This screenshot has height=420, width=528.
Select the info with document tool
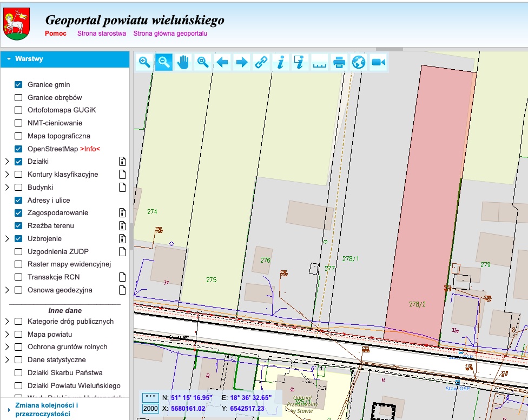click(x=300, y=62)
